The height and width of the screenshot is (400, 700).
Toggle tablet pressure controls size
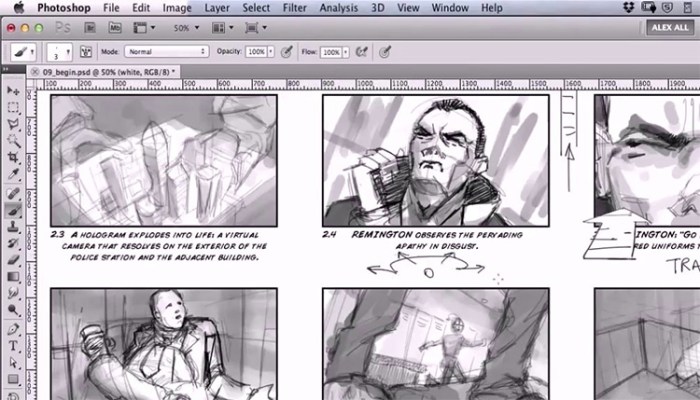[385, 52]
